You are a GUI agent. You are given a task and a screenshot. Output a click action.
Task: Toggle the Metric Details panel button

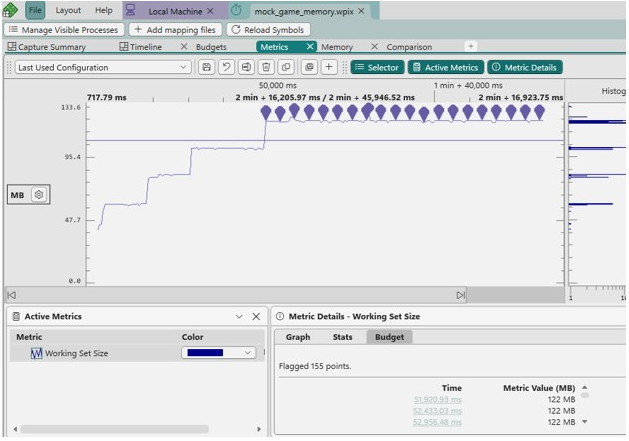pos(525,67)
